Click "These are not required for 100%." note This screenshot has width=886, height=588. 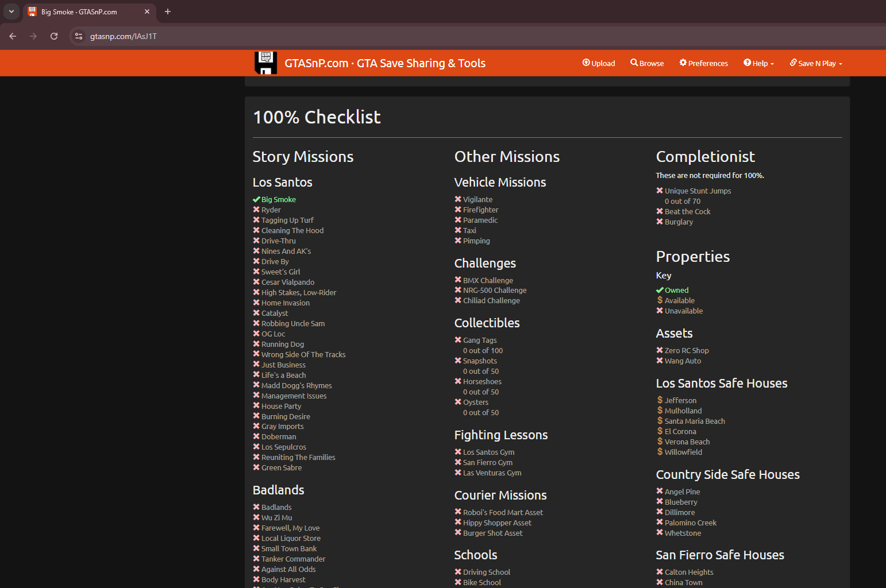(x=710, y=175)
